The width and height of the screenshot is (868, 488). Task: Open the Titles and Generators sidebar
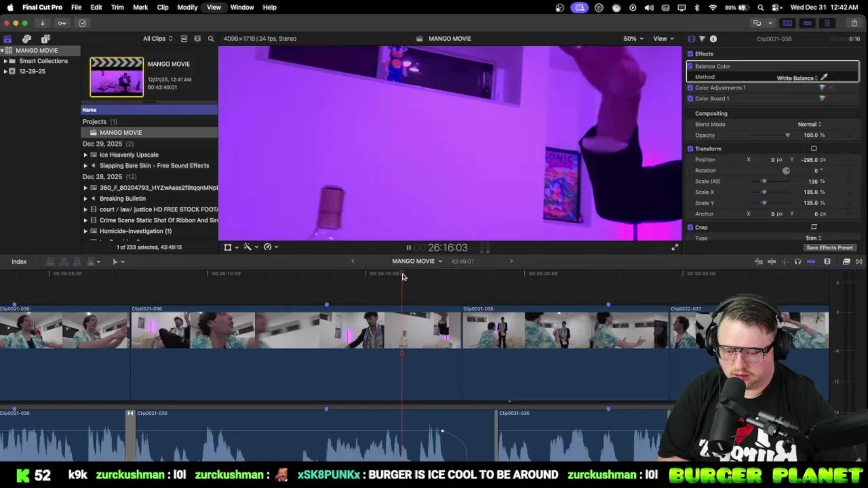45,39
